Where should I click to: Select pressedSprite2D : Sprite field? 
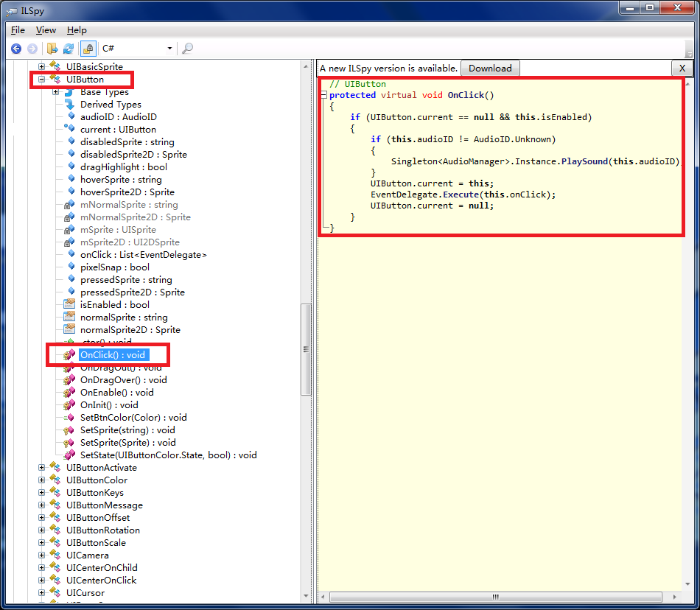[x=133, y=292]
